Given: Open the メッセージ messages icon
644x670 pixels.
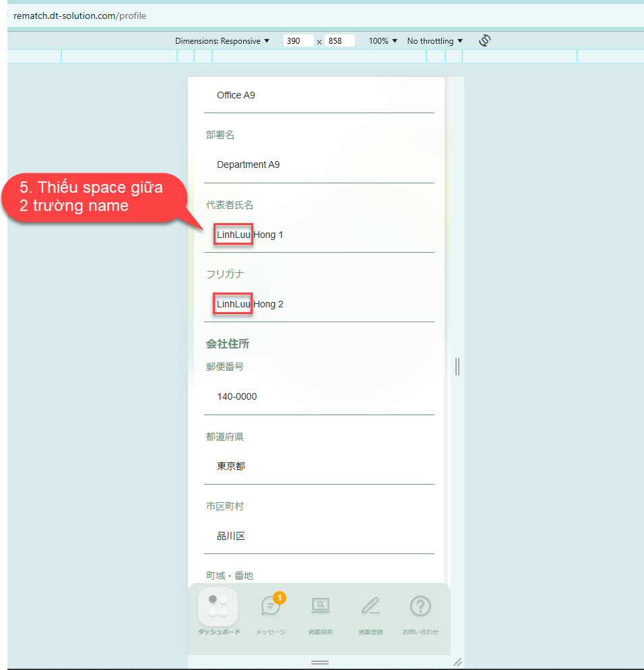Looking at the screenshot, I should (x=270, y=607).
